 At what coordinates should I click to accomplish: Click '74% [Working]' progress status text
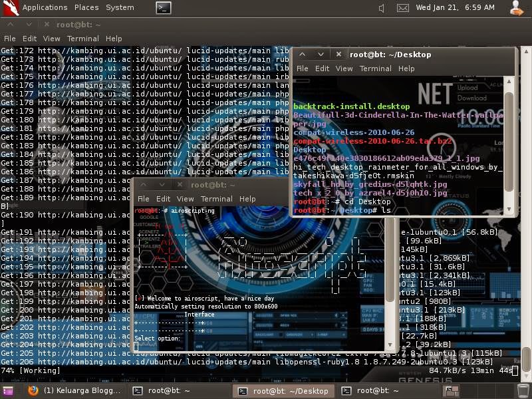[x=31, y=370]
